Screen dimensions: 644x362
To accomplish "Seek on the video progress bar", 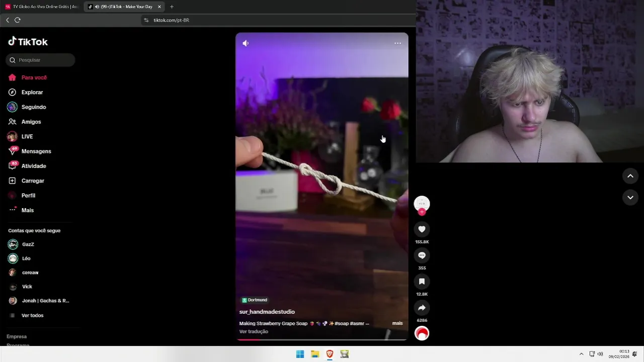I will (x=322, y=339).
